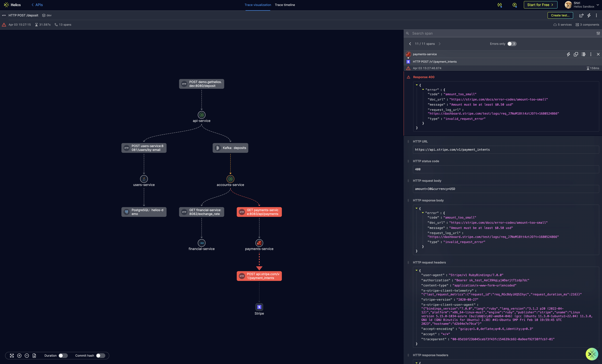Fit graph to screen icon
602x364 pixels.
pos(12,356)
